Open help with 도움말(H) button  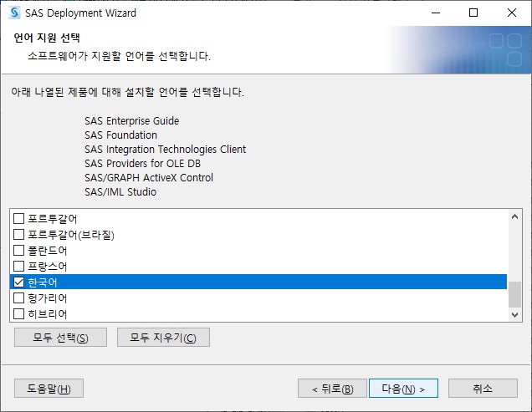coord(49,389)
